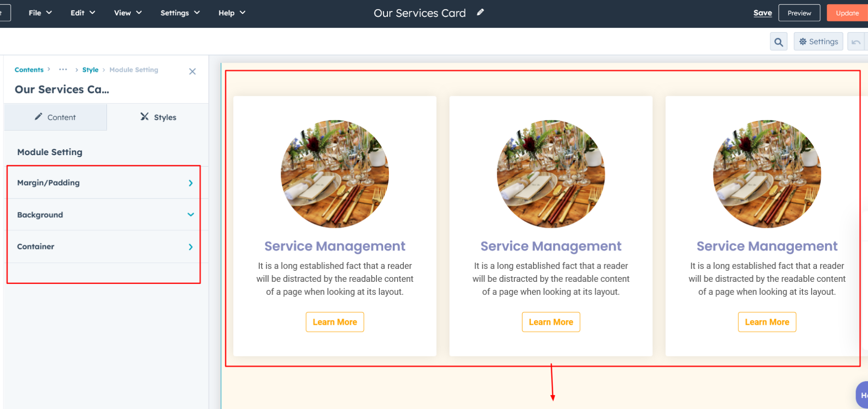The height and width of the screenshot is (409, 868).
Task: Click the undo arrow icon
Action: point(856,42)
